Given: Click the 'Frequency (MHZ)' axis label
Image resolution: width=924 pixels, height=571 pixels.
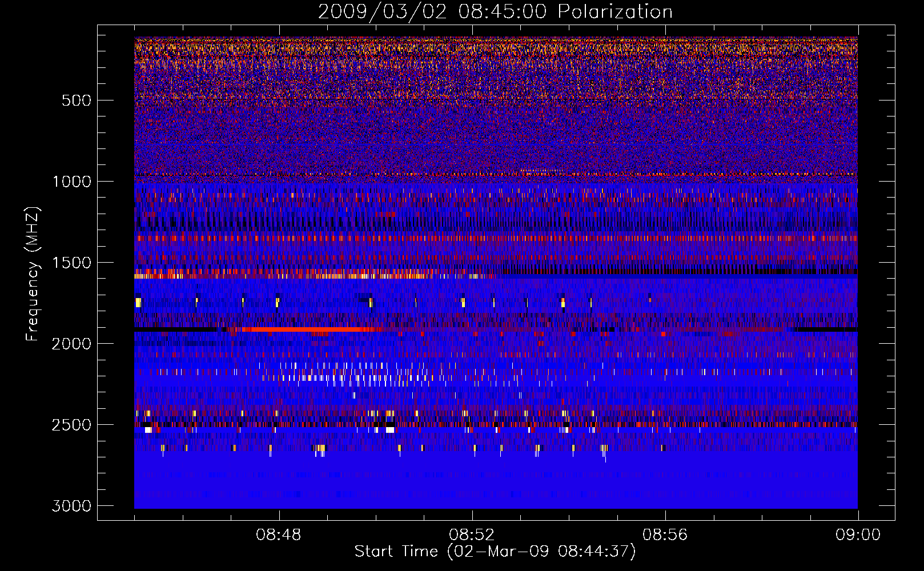Looking at the screenshot, I should (x=33, y=274).
